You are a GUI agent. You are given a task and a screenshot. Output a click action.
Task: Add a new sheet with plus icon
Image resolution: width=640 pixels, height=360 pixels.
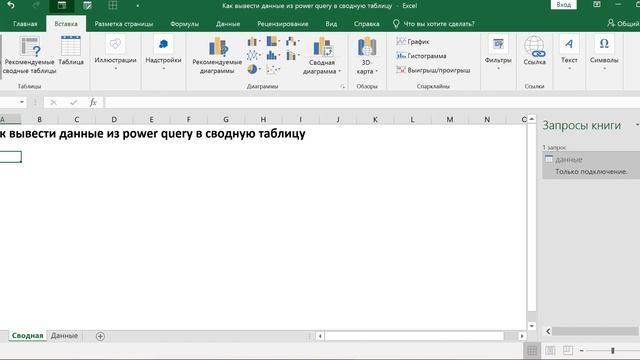[x=100, y=336]
